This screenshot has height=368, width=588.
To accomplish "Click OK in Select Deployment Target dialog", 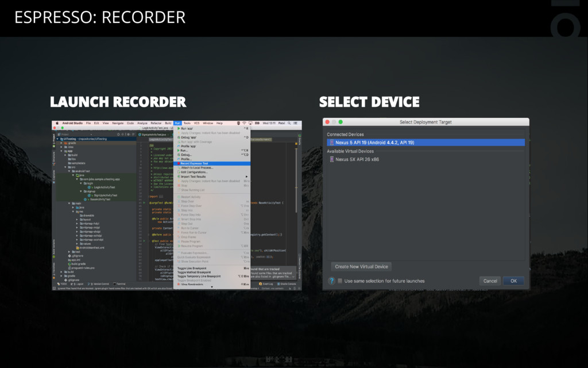I will (513, 281).
